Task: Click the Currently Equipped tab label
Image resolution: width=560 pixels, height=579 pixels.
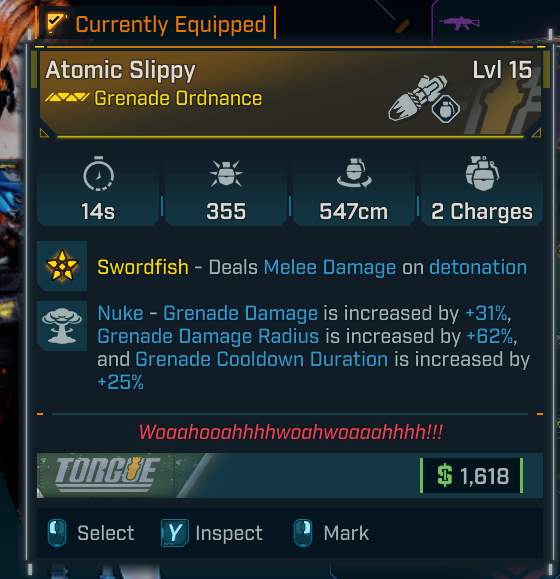Action: [x=171, y=24]
